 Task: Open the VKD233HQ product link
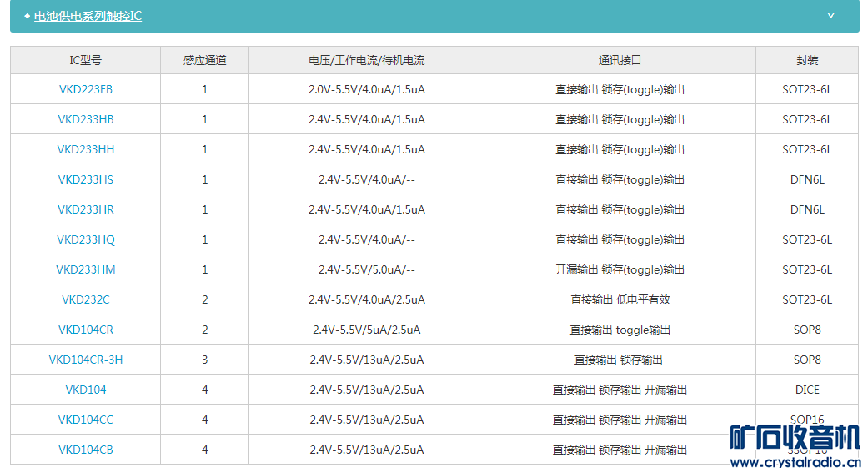(x=86, y=239)
